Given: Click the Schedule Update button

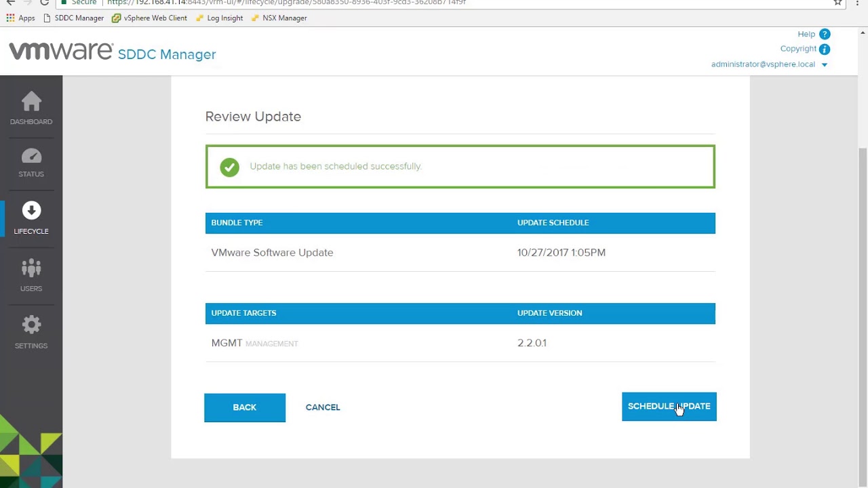Looking at the screenshot, I should point(669,406).
